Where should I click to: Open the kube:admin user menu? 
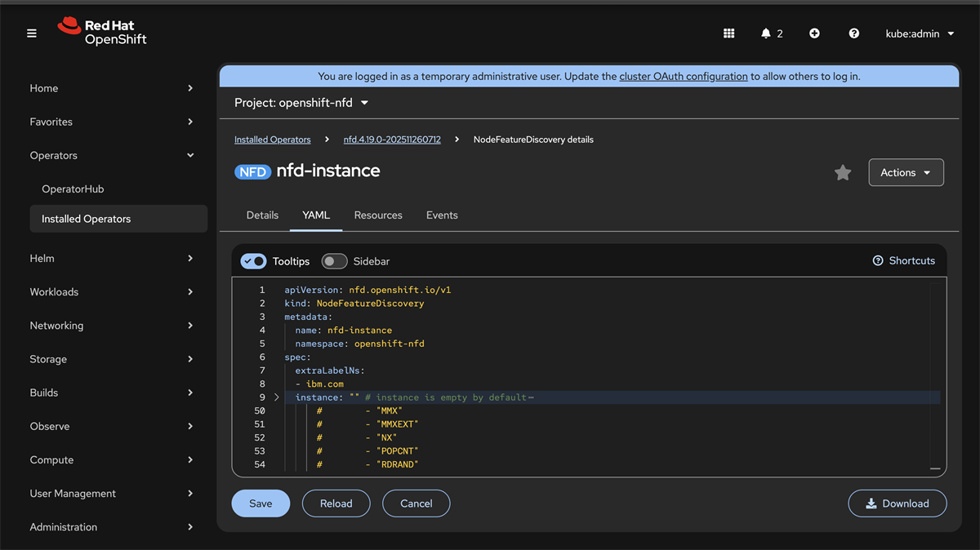(x=920, y=33)
